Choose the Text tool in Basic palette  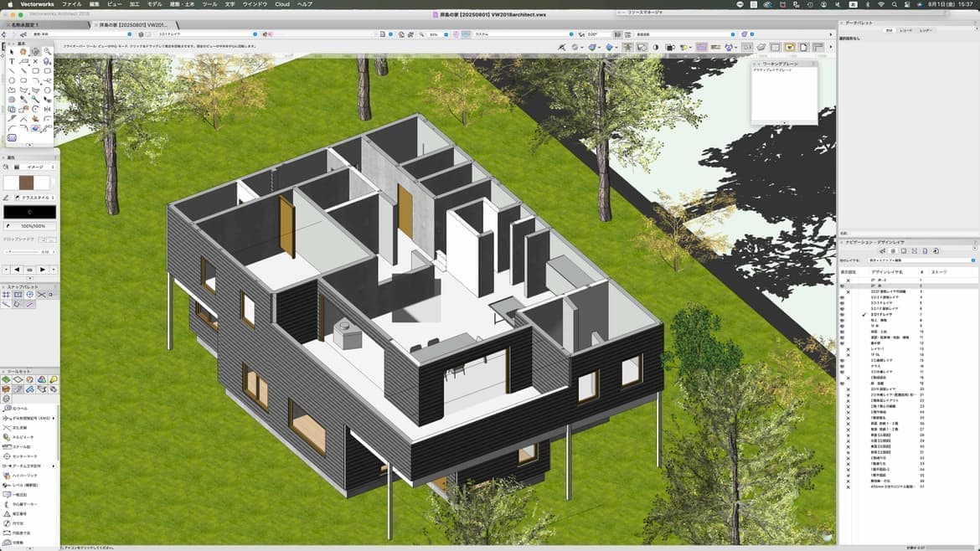[12, 62]
